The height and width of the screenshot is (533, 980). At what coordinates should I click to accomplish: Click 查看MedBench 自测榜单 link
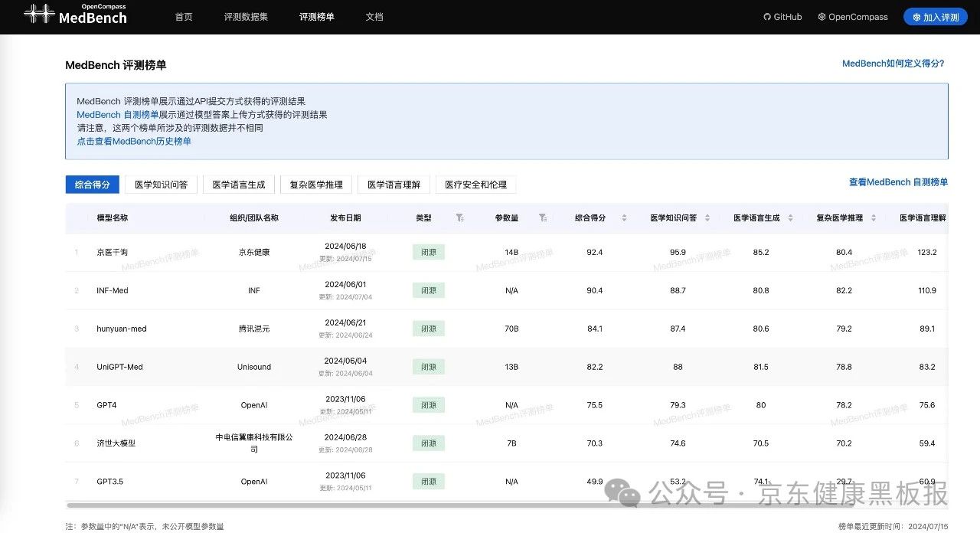[897, 183]
